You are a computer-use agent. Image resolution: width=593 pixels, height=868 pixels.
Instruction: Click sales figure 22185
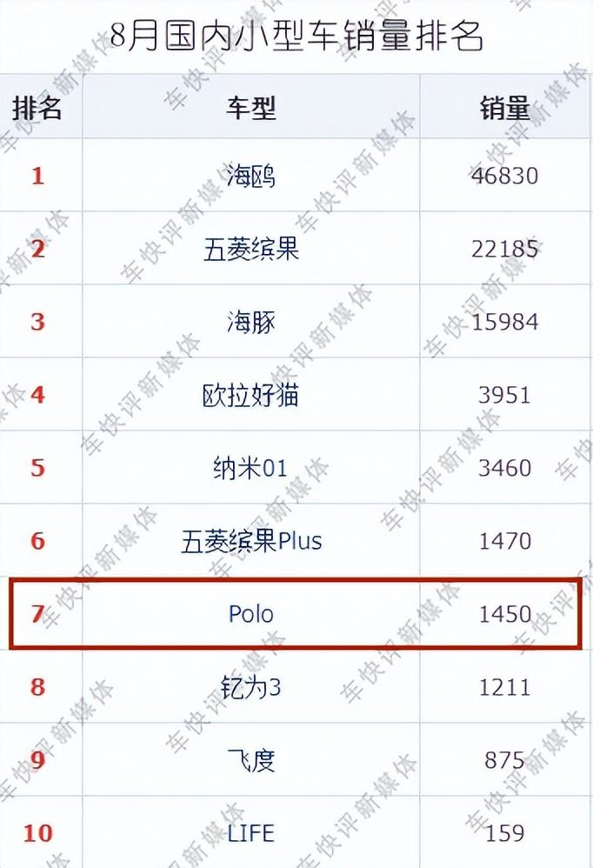point(504,249)
